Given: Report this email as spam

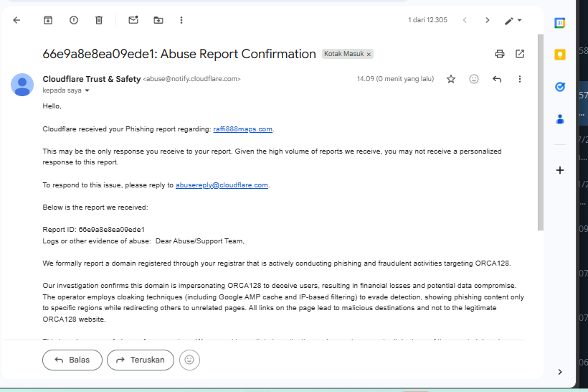Looking at the screenshot, I should click(74, 20).
